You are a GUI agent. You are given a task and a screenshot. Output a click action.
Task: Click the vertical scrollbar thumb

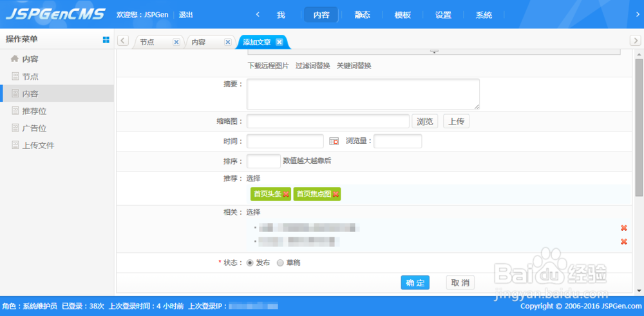point(639,128)
